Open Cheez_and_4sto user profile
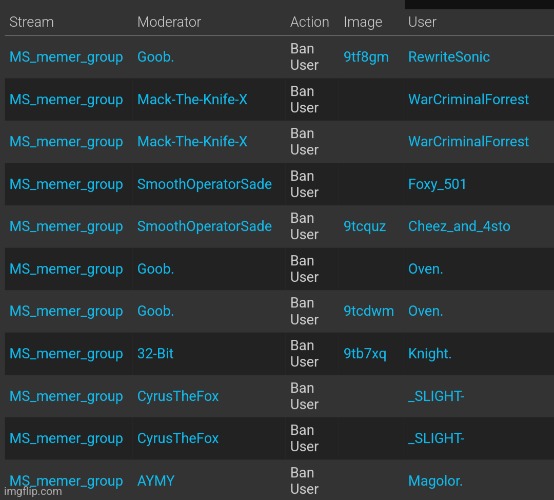Image resolution: width=554 pixels, height=500 pixels. click(459, 227)
